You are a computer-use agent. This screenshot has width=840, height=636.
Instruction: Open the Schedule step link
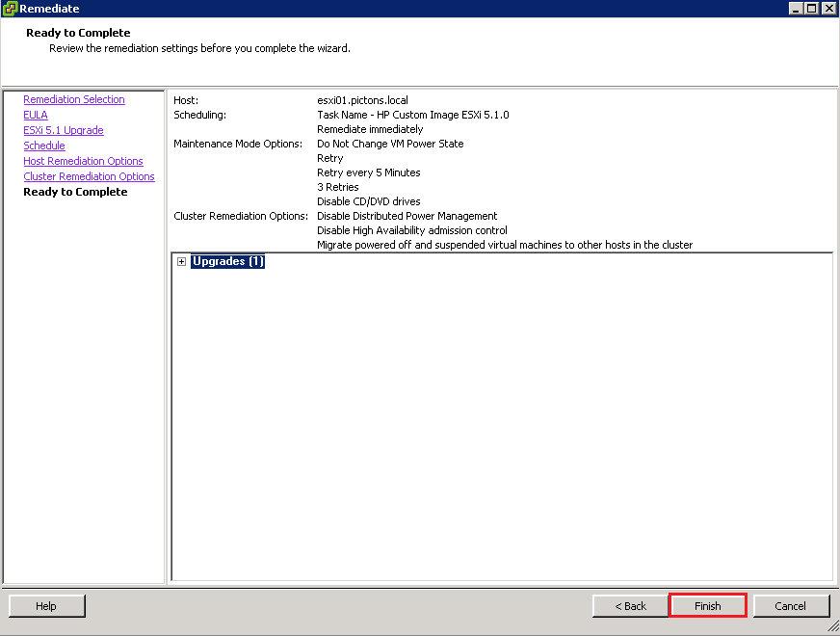(44, 146)
